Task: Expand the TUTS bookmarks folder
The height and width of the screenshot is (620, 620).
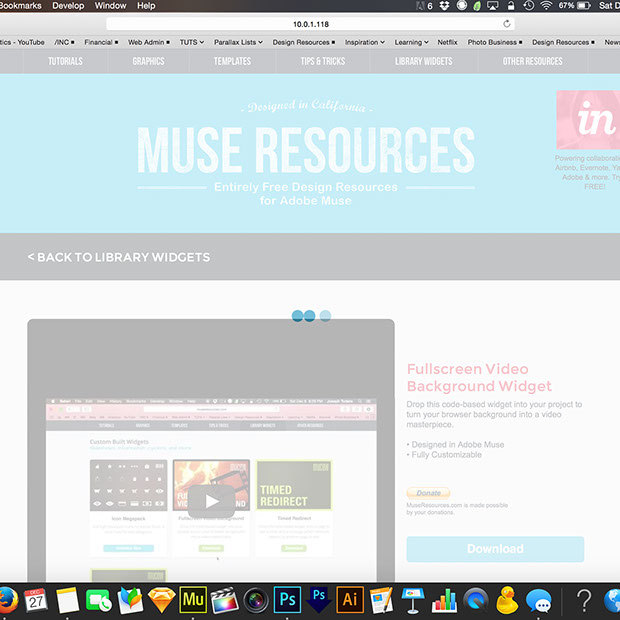Action: [x=192, y=42]
